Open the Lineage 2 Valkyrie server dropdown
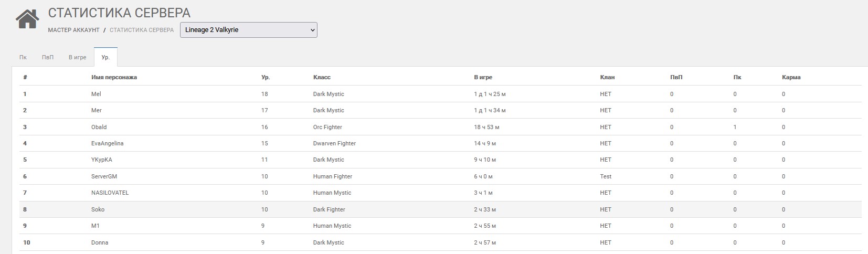 click(248, 30)
